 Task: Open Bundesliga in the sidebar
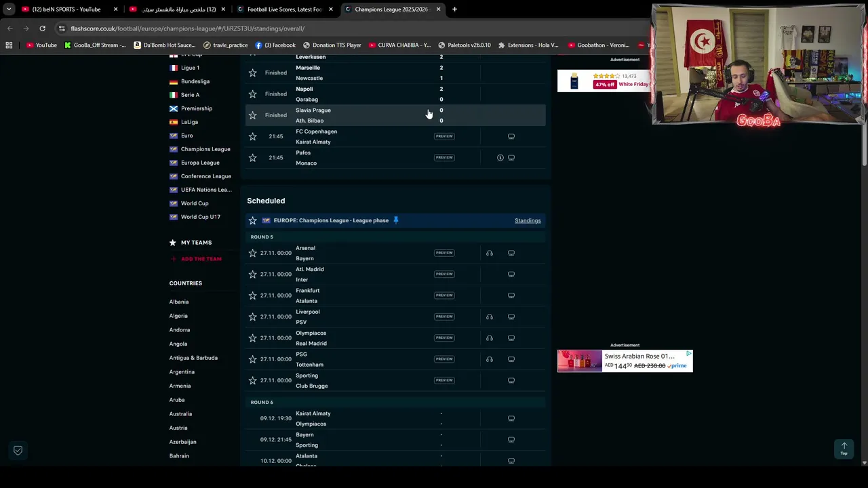[x=195, y=81]
